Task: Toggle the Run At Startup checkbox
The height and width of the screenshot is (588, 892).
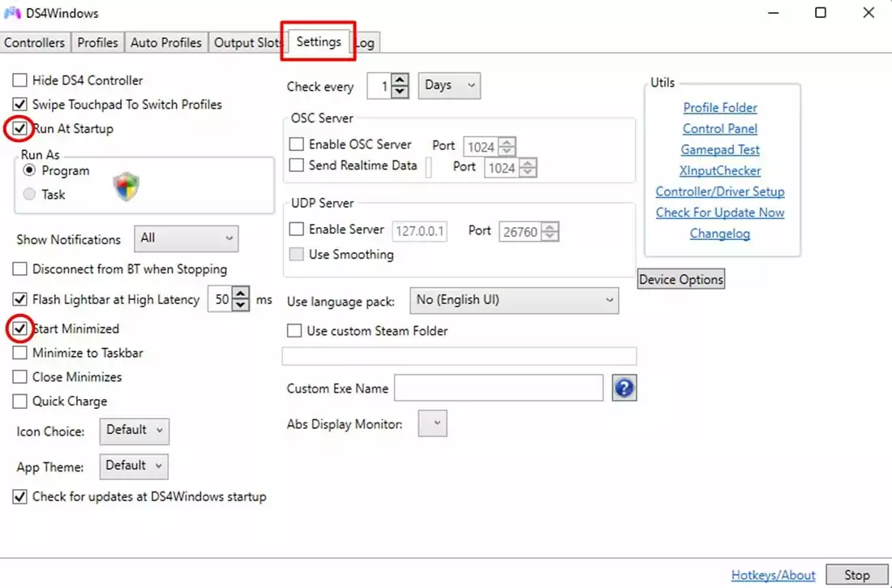Action: (x=20, y=129)
